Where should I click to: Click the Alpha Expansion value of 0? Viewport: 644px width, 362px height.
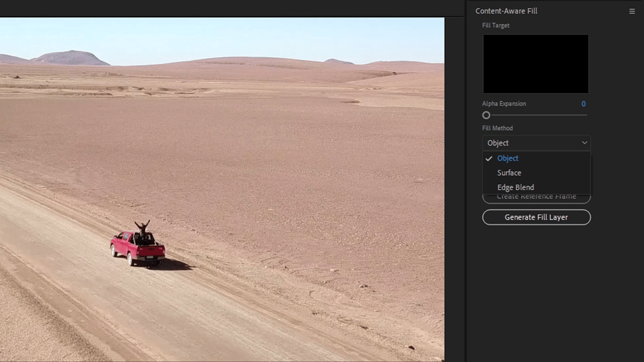(x=583, y=104)
